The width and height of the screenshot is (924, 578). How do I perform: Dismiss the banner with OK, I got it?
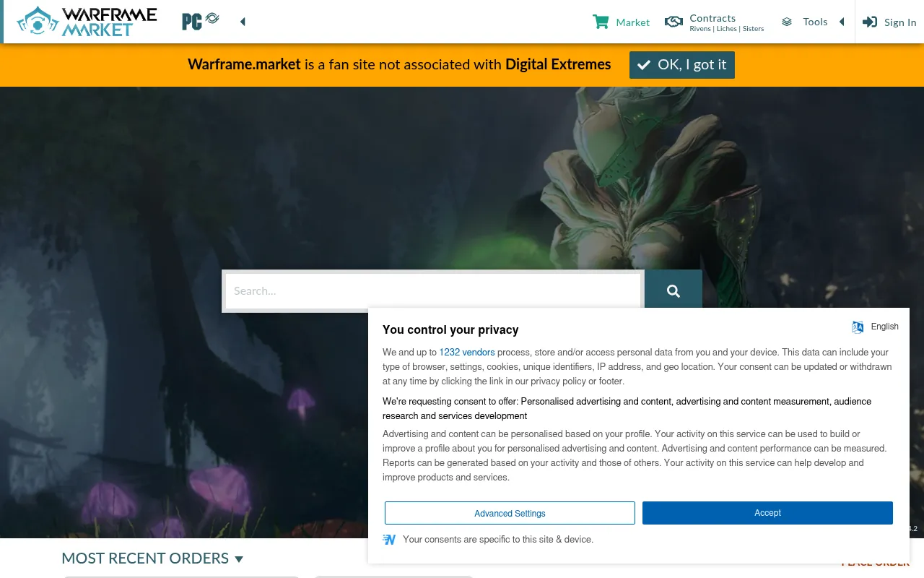[x=682, y=65]
